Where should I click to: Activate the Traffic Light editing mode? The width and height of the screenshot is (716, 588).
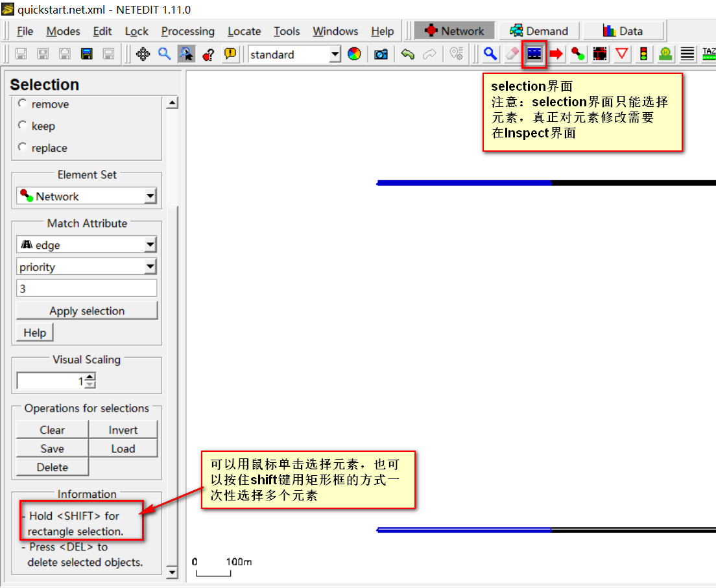643,54
